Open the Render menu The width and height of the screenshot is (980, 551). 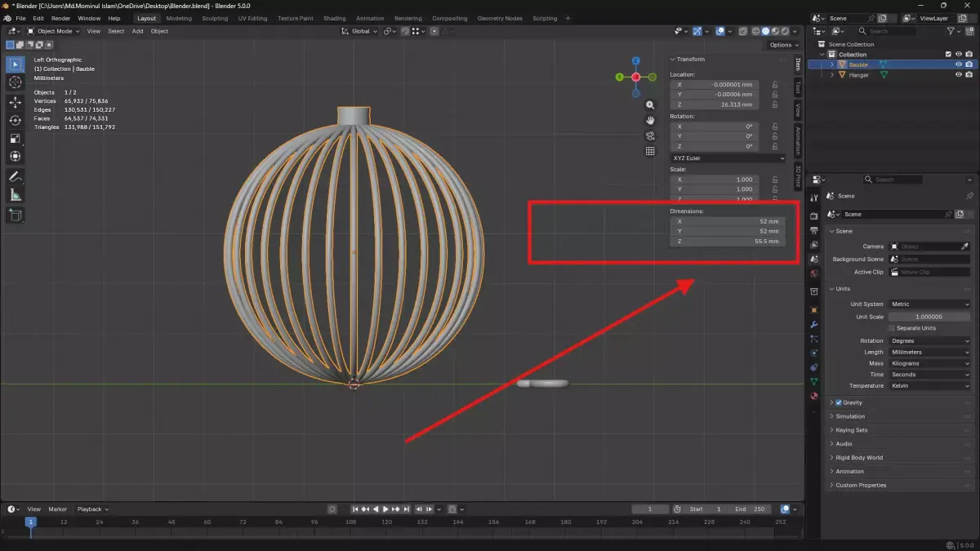pos(60,18)
